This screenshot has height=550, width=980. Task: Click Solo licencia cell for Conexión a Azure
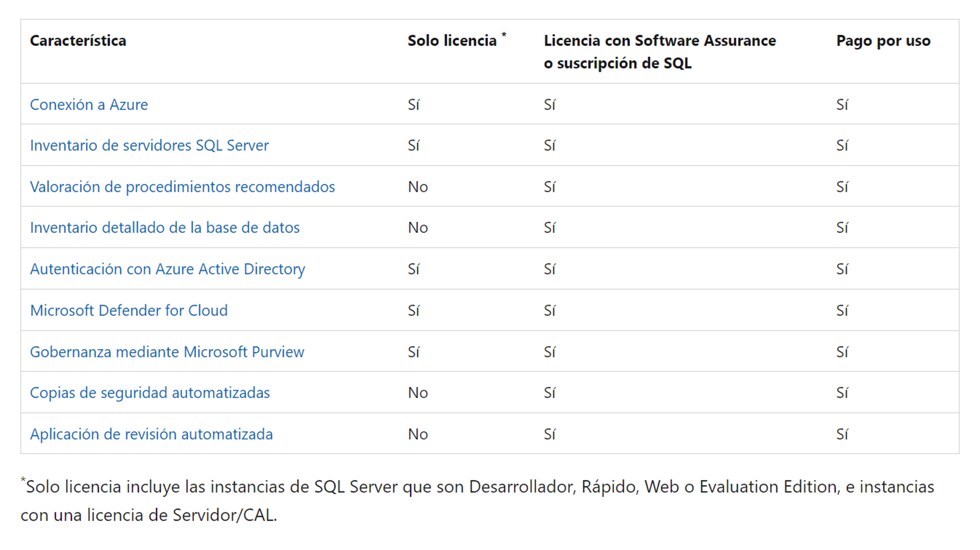414,104
